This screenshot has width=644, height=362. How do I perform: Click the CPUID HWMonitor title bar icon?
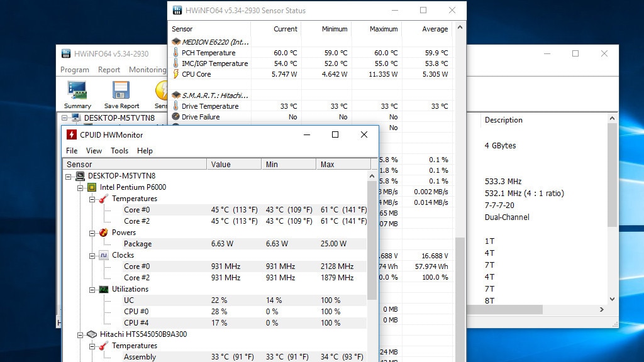[72, 134]
